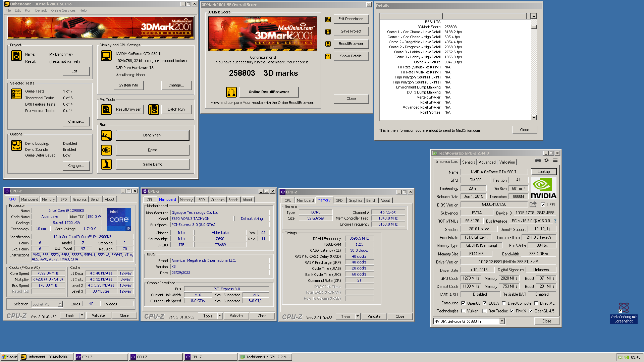This screenshot has height=362, width=644.
Task: Switch to the Sensors tab in GPU-Z
Action: pos(469,162)
